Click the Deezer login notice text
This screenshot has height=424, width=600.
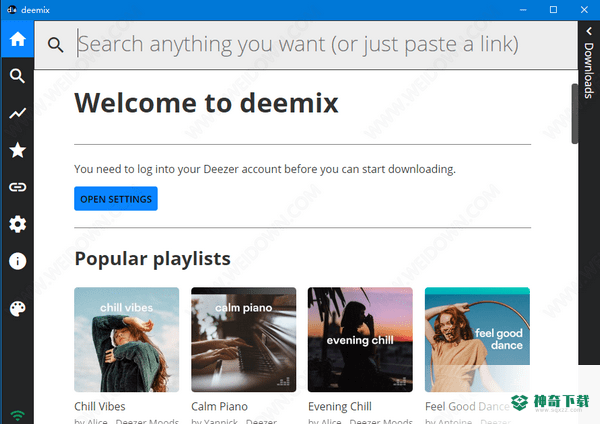pos(265,169)
